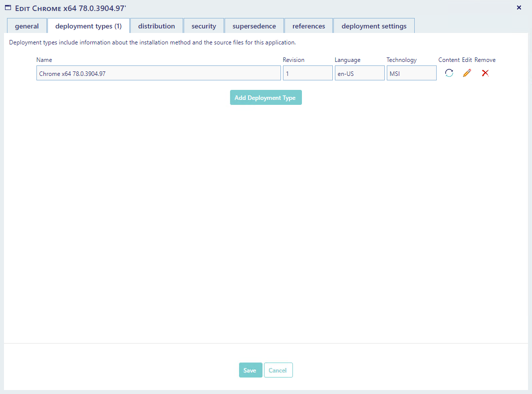This screenshot has height=394, width=532.
Task: Open the supersedence tab
Action: pyautogui.click(x=254, y=26)
